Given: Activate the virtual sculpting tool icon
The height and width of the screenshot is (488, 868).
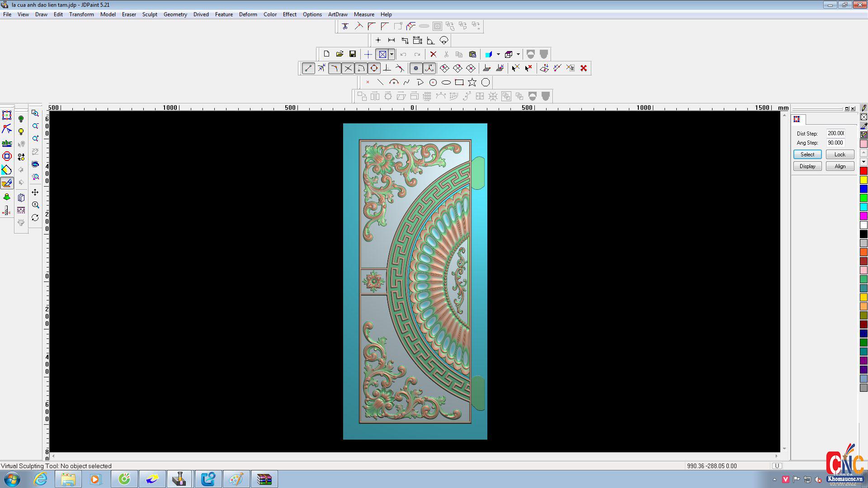Looking at the screenshot, I should click(7, 183).
